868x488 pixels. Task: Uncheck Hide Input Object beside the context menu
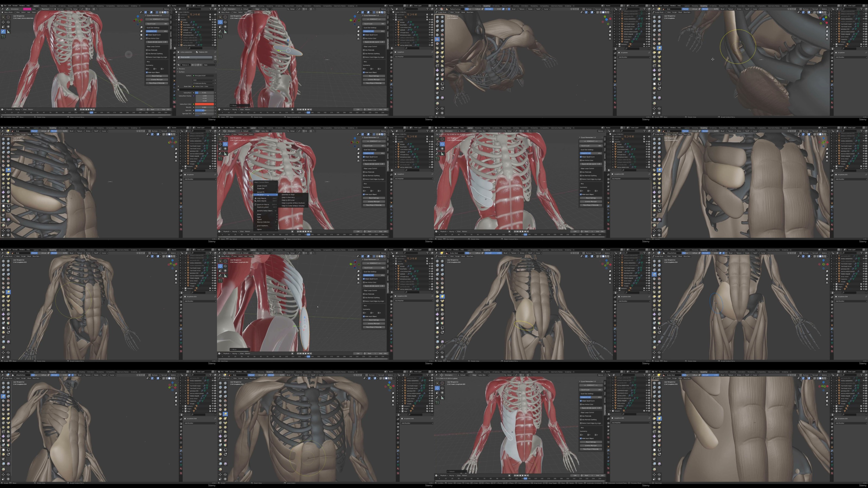[x=364, y=194]
